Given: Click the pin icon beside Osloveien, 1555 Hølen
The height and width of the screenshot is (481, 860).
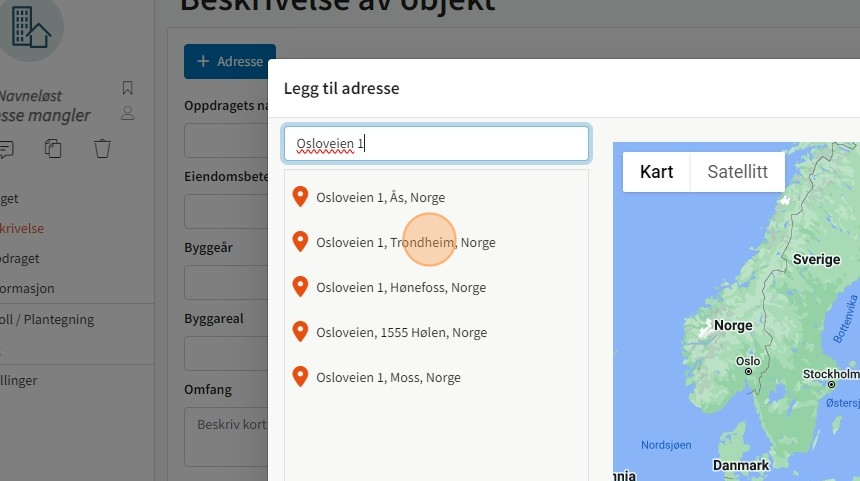Looking at the screenshot, I should [300, 332].
